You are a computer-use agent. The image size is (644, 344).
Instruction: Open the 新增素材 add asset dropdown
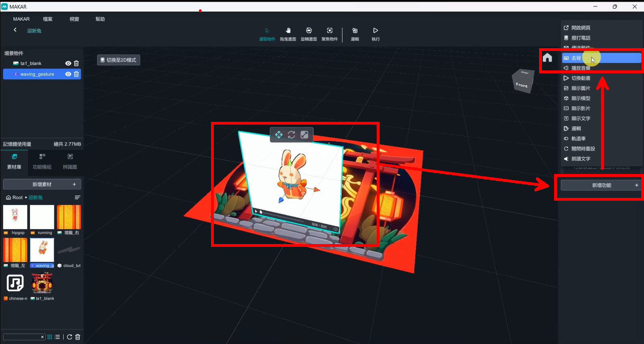[x=42, y=185]
